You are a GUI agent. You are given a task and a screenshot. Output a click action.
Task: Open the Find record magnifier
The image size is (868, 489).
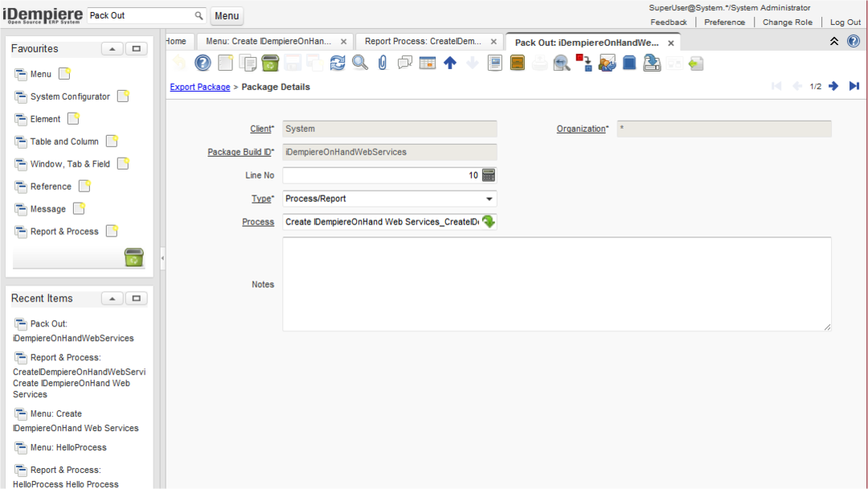360,63
